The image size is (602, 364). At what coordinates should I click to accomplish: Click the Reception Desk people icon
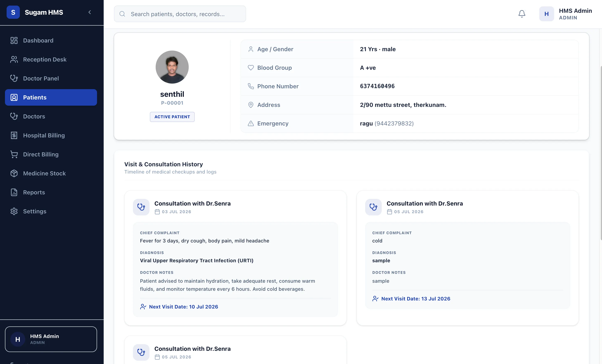coord(14,59)
